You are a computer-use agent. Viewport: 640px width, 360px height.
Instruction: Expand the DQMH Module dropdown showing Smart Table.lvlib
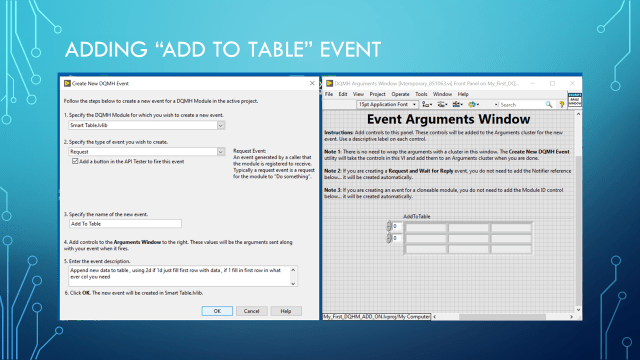point(220,125)
